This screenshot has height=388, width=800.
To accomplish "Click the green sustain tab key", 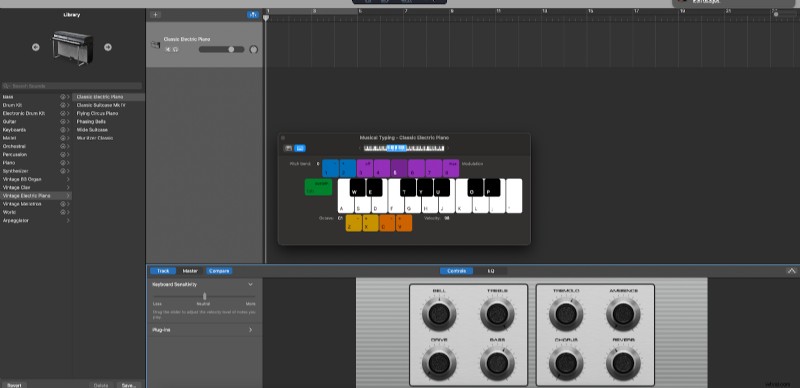I will pyautogui.click(x=318, y=187).
